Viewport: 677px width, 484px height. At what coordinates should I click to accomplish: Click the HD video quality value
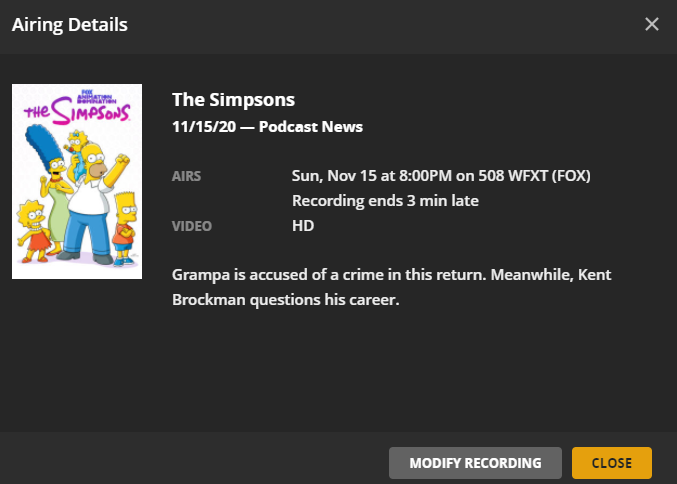click(x=303, y=226)
